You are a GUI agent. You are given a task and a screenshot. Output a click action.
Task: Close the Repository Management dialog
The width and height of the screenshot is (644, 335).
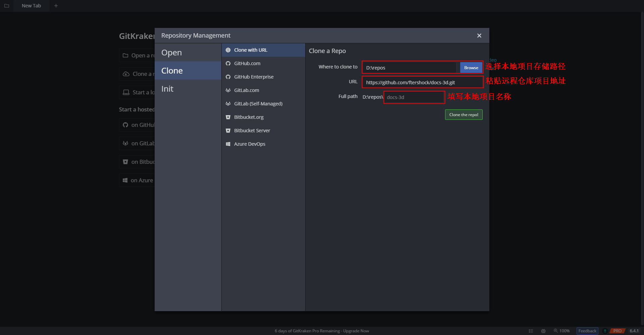479,36
